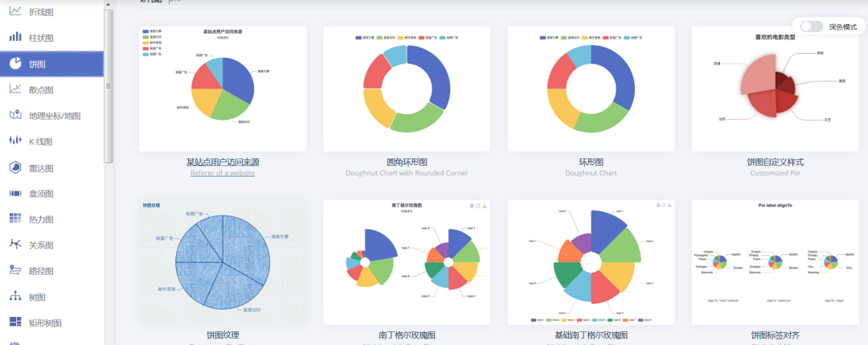The image size is (868, 345).
Task: Click the Customized Pie subtitle text
Action: (x=775, y=173)
